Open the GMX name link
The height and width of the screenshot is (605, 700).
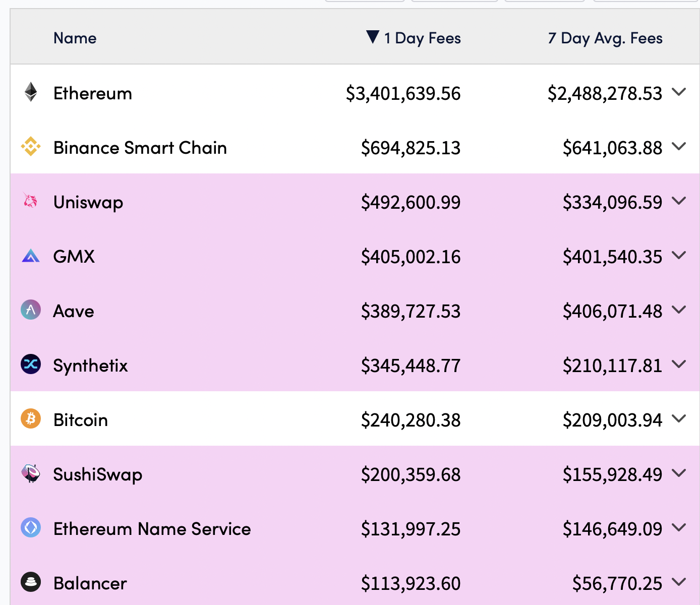click(74, 257)
